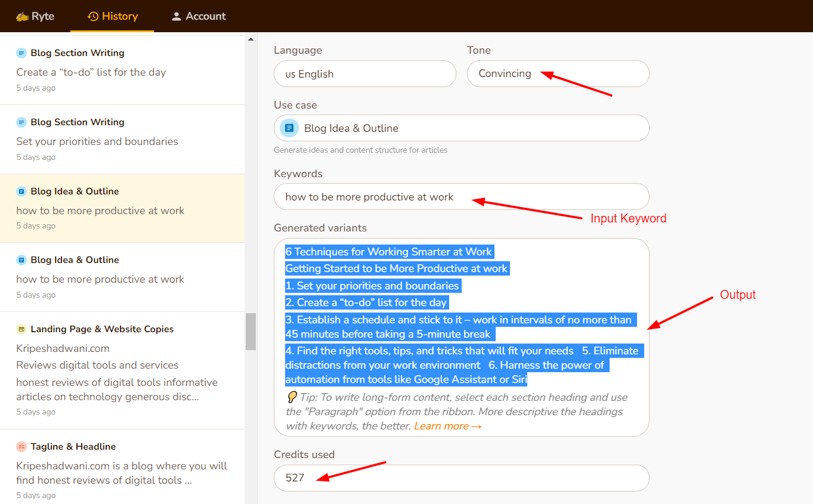Click the icon of the first Blog Section Writing entry

pyautogui.click(x=21, y=53)
